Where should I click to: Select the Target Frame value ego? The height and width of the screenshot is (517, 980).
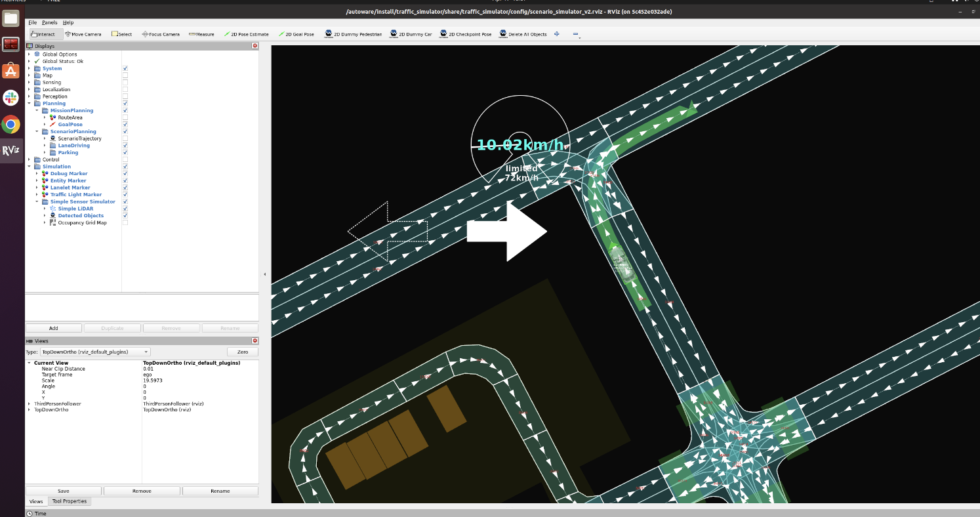pyautogui.click(x=147, y=375)
